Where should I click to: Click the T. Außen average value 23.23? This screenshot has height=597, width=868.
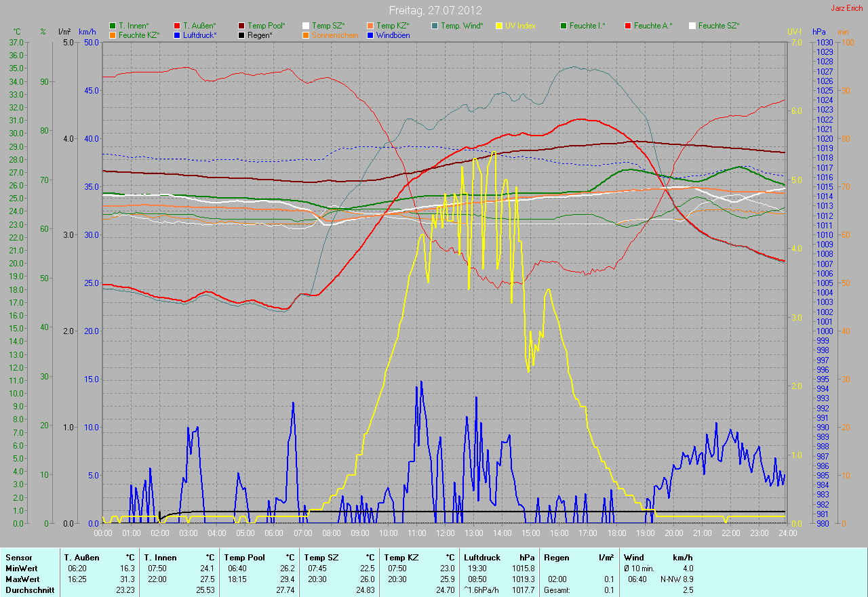click(125, 590)
